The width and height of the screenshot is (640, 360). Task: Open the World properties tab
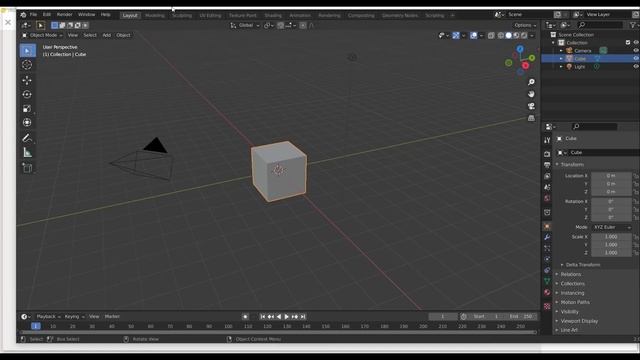[547, 198]
